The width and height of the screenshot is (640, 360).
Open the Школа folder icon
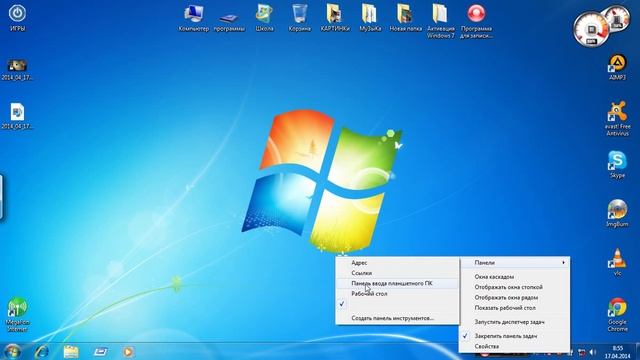(x=264, y=18)
